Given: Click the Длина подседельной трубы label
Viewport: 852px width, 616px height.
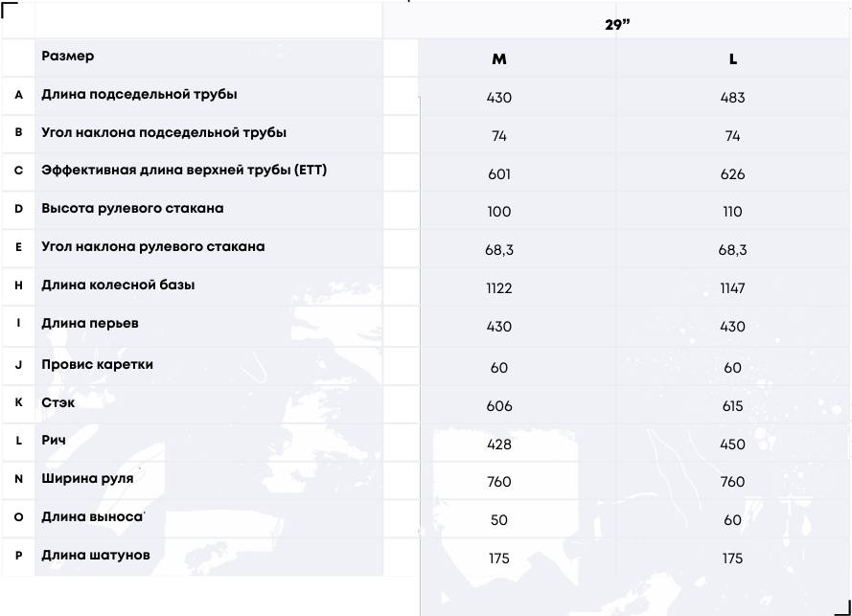Looking at the screenshot, I should 139,95.
